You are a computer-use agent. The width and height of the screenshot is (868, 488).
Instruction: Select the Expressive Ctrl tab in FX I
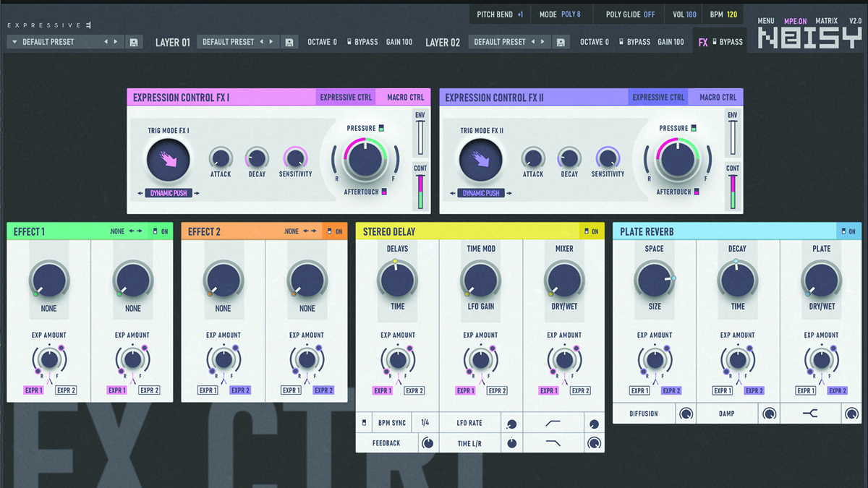pos(346,98)
